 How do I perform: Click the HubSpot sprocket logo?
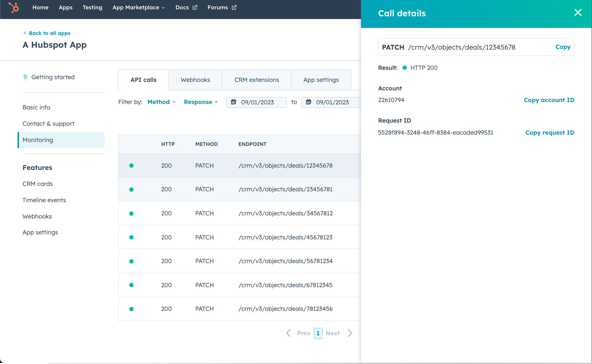point(14,8)
